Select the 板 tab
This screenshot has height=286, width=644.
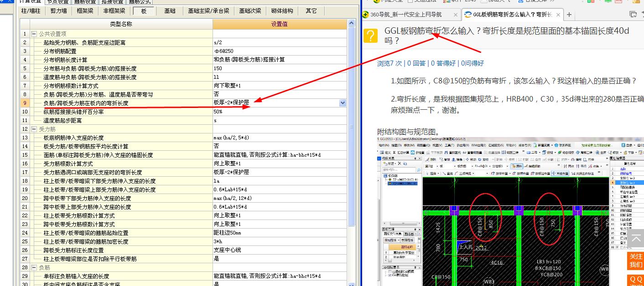pos(144,11)
